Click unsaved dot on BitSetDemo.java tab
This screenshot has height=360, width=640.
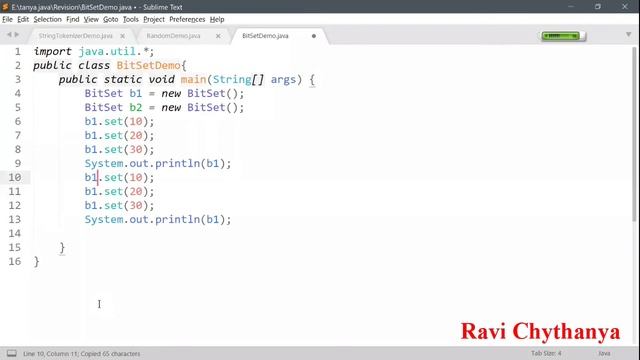(x=314, y=36)
